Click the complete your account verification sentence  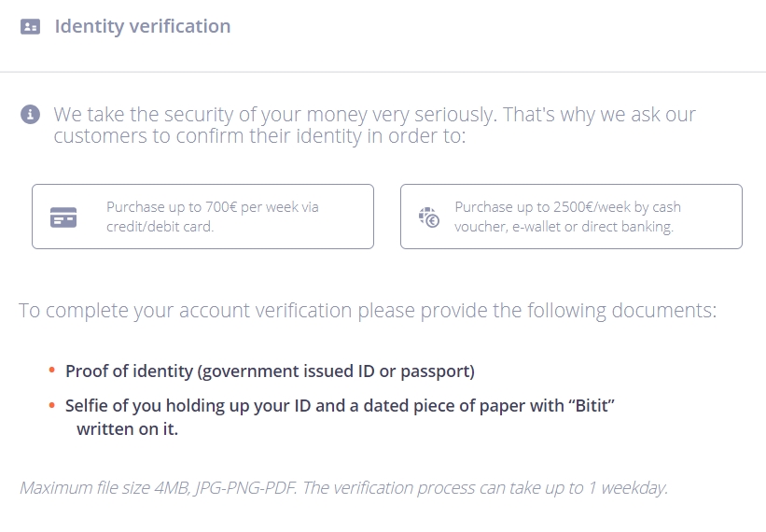[x=368, y=311]
